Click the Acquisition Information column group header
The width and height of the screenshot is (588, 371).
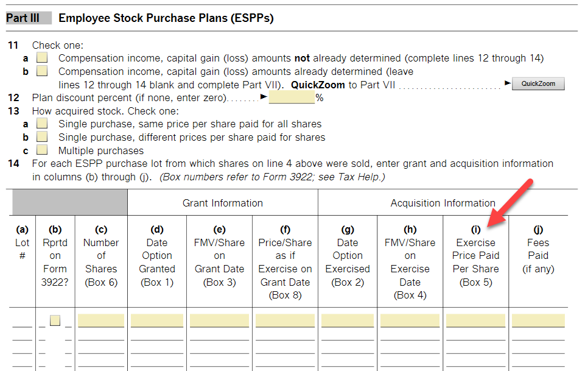(443, 203)
